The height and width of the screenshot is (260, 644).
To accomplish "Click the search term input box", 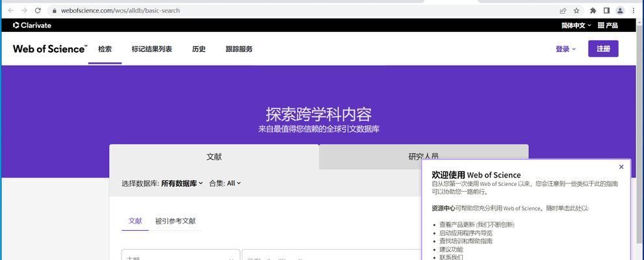I will click(x=333, y=255).
